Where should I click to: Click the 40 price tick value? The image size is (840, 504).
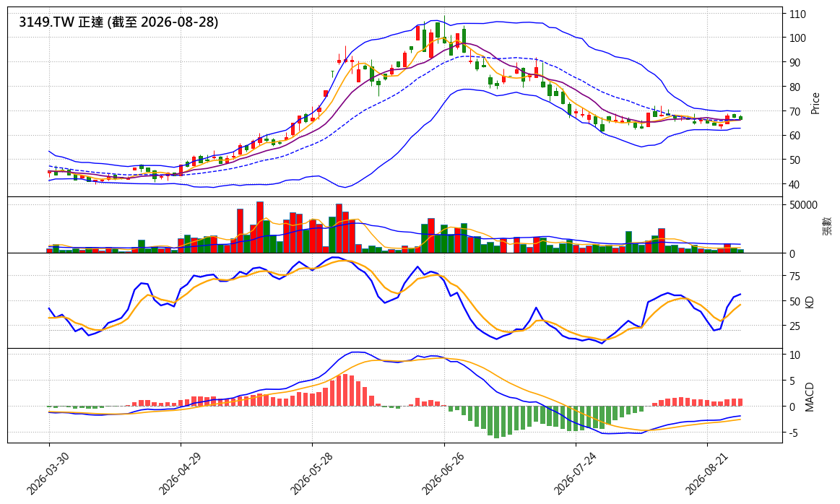[795, 185]
